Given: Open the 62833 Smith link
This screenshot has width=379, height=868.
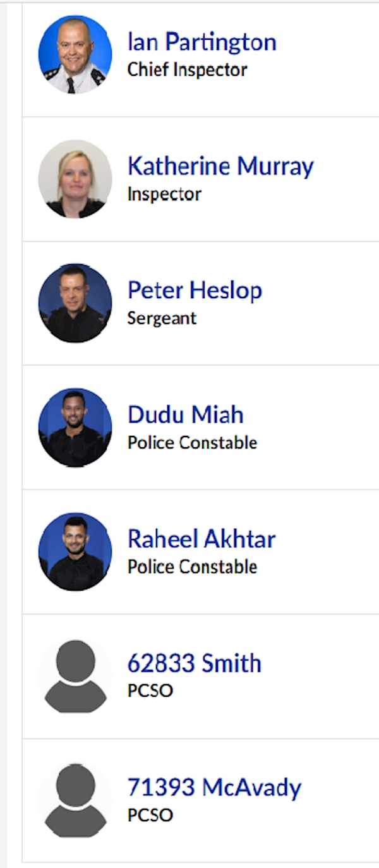Looking at the screenshot, I should tap(194, 663).
